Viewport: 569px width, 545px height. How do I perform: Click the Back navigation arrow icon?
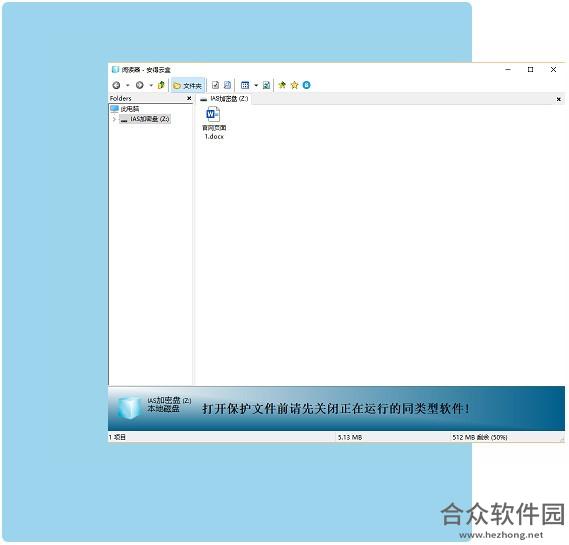116,85
